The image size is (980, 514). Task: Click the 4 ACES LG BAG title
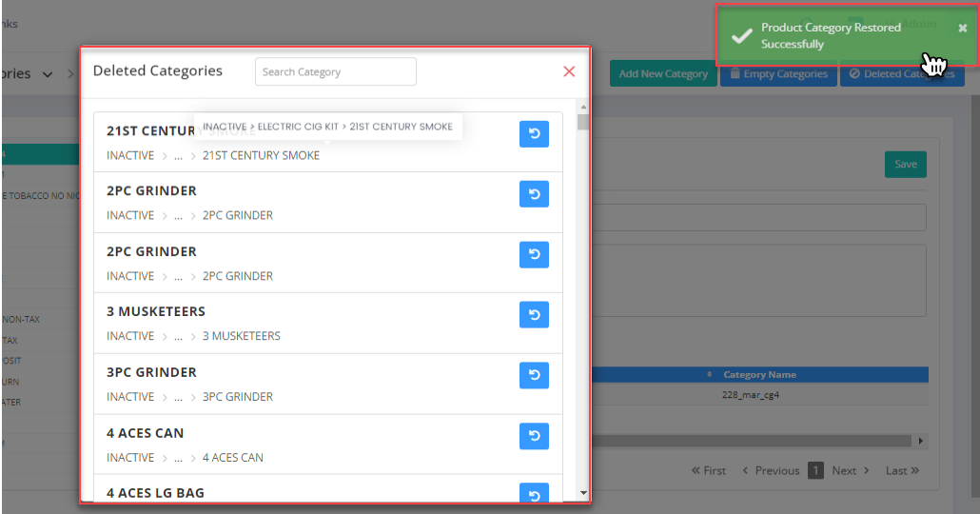(x=155, y=493)
